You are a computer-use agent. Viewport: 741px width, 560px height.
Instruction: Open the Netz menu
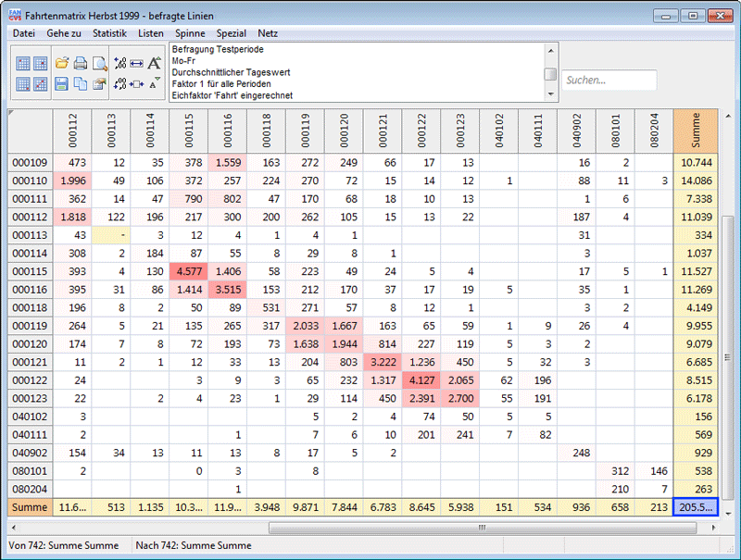(x=268, y=33)
